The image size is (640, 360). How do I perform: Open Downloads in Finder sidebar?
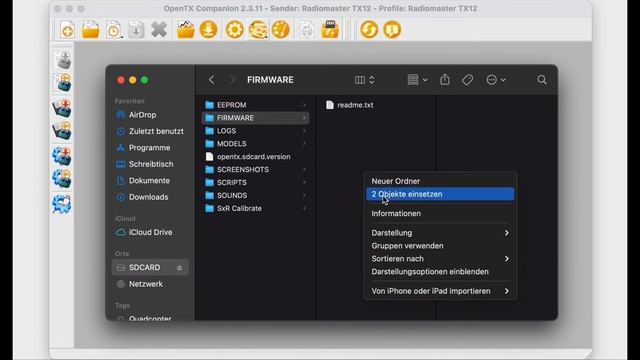click(x=150, y=197)
